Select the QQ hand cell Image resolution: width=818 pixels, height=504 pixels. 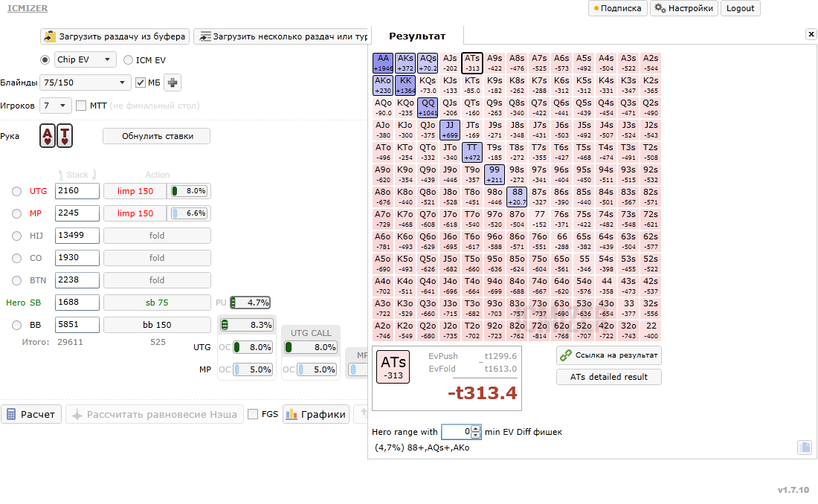(428, 108)
